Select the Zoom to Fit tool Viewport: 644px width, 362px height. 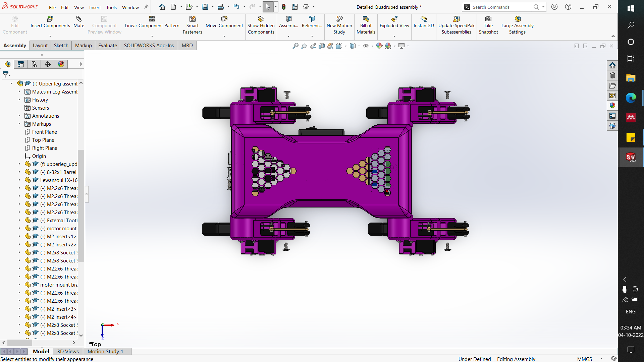pyautogui.click(x=296, y=46)
